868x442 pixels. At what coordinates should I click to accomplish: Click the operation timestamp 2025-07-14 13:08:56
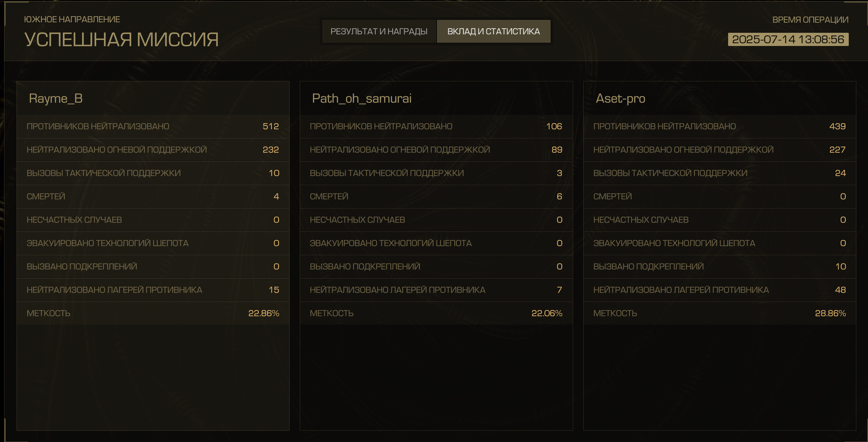(788, 39)
